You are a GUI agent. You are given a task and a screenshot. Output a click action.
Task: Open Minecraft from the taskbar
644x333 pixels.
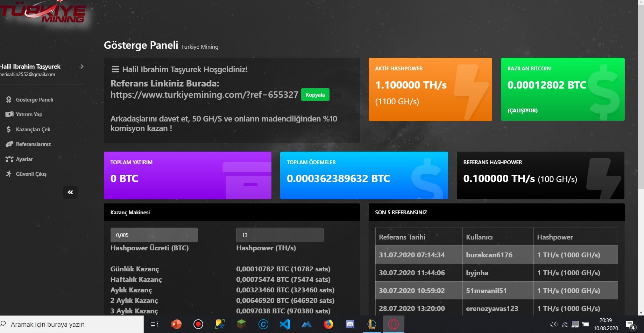(241, 324)
